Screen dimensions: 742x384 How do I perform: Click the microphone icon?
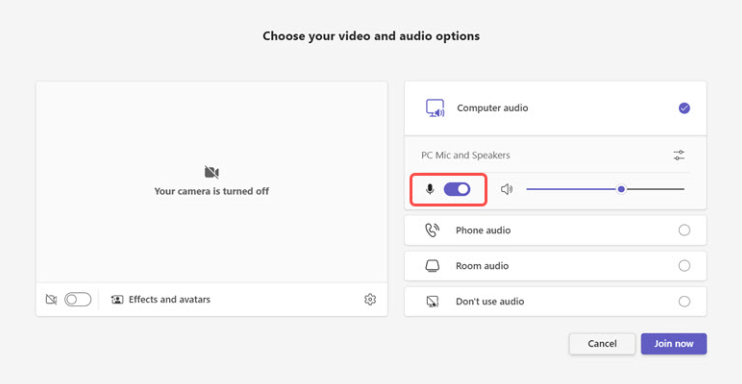(430, 189)
